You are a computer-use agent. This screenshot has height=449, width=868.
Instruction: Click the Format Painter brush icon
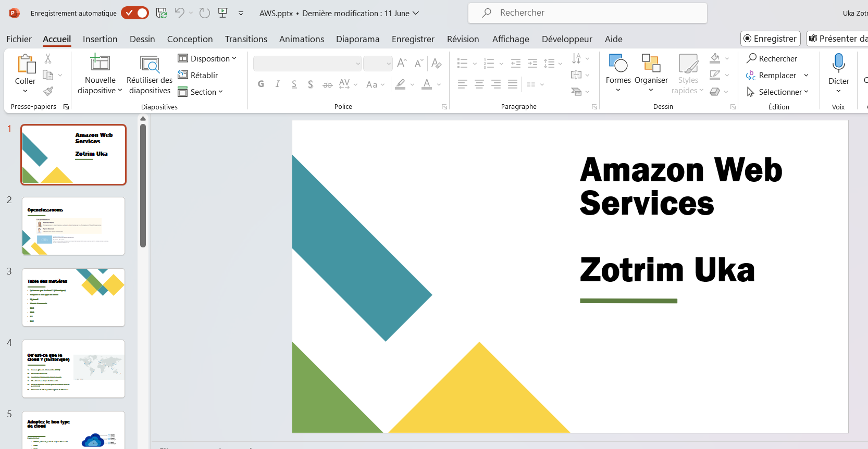pyautogui.click(x=48, y=92)
